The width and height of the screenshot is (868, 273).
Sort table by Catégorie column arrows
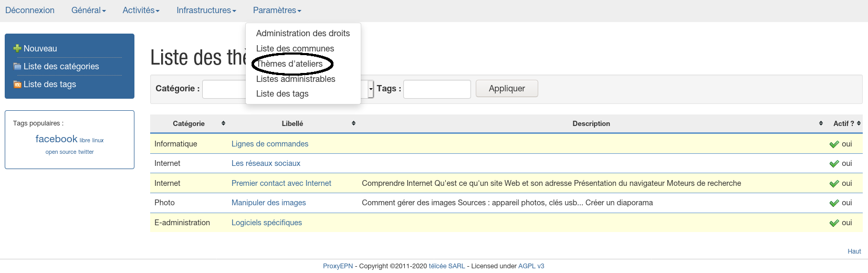coord(223,123)
